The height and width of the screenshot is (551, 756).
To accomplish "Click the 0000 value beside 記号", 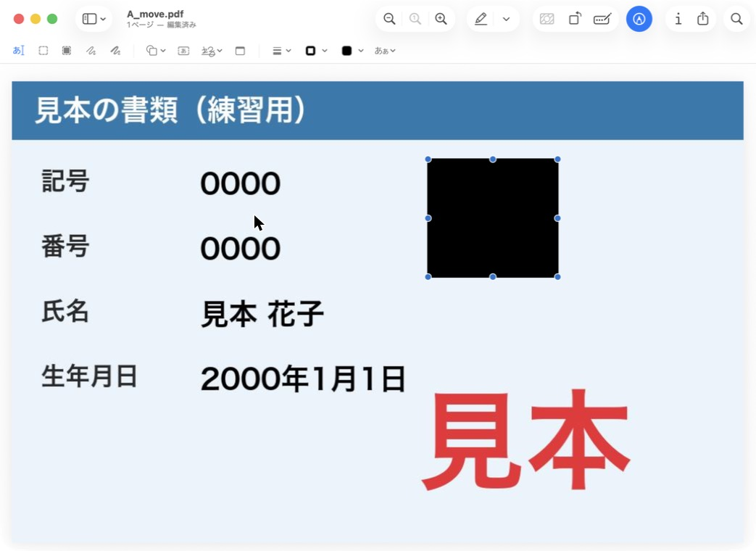I will [x=240, y=183].
